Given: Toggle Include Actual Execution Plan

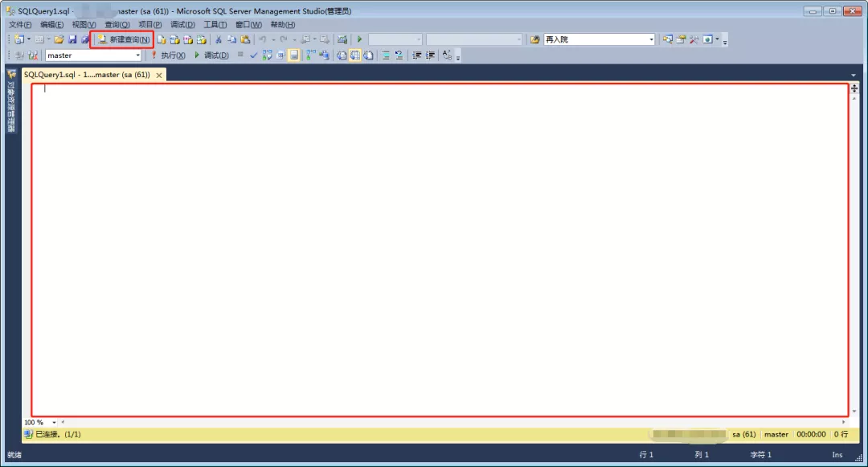Looking at the screenshot, I should pyautogui.click(x=311, y=55).
